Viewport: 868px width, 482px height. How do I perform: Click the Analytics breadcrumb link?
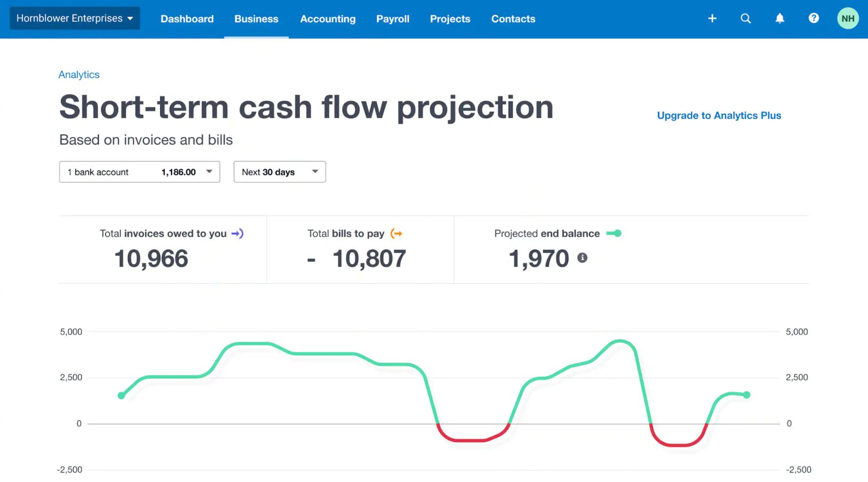click(x=79, y=74)
